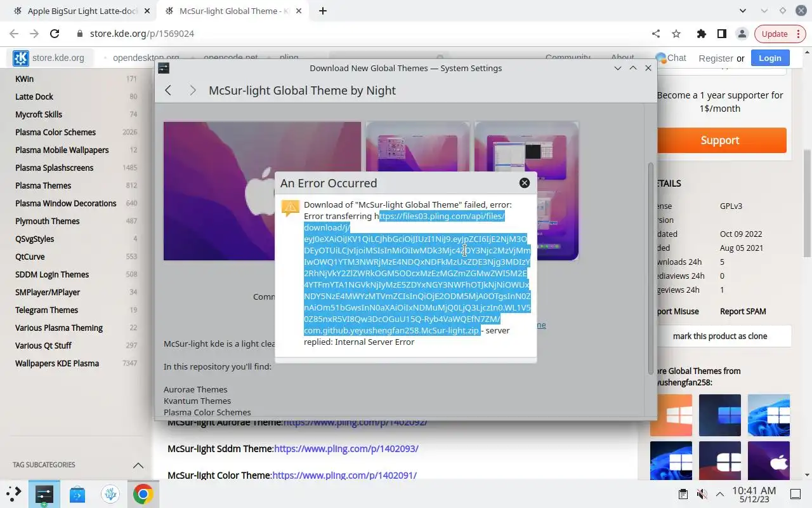The image size is (812, 508).
Task: Unmute audio volume in system tray
Action: 702,494
